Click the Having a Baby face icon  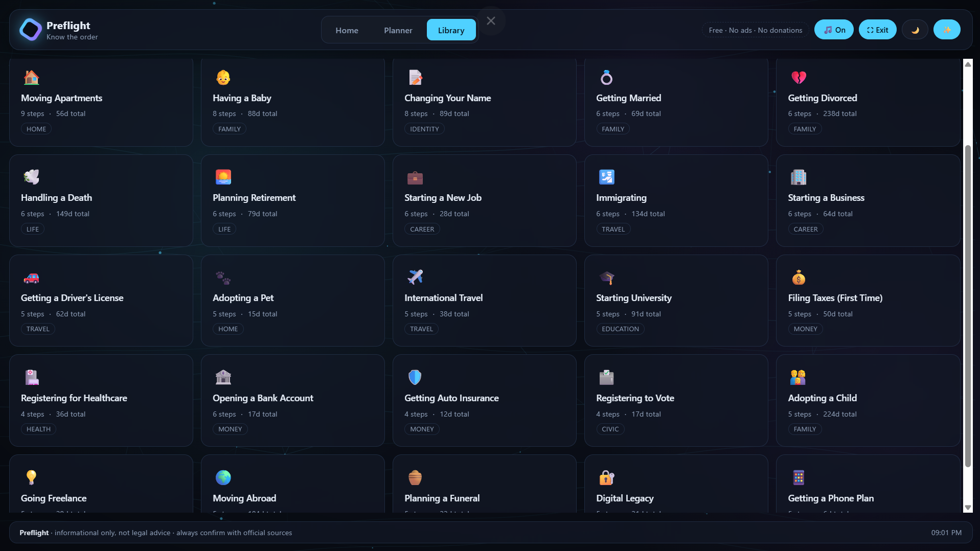[223, 78]
